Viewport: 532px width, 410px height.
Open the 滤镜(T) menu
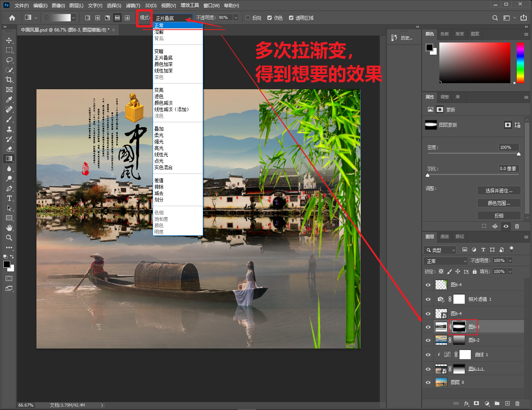click(x=133, y=6)
